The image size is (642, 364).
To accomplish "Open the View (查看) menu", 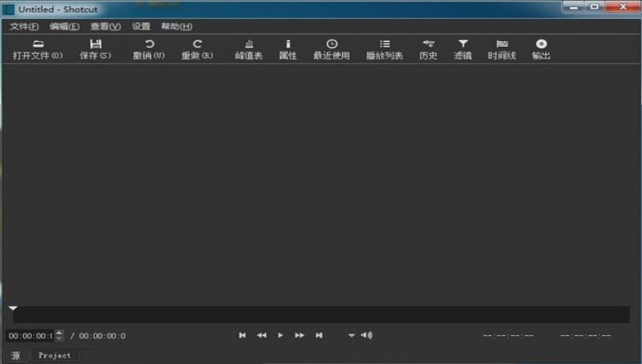I will pyautogui.click(x=105, y=27).
